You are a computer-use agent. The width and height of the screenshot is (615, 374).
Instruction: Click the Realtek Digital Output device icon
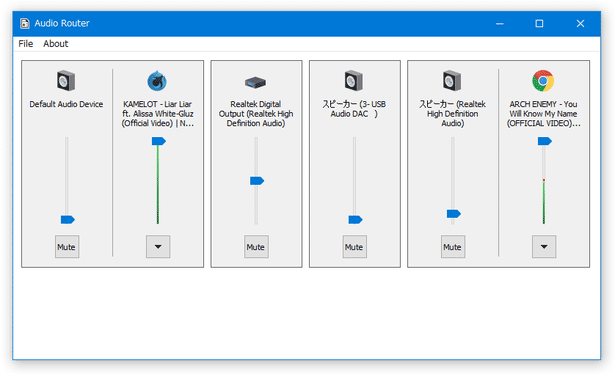(255, 82)
